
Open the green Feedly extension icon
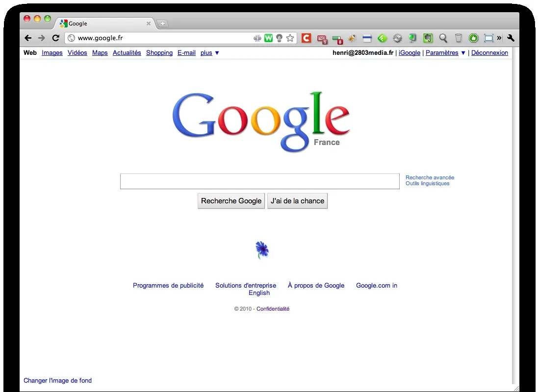click(x=382, y=38)
